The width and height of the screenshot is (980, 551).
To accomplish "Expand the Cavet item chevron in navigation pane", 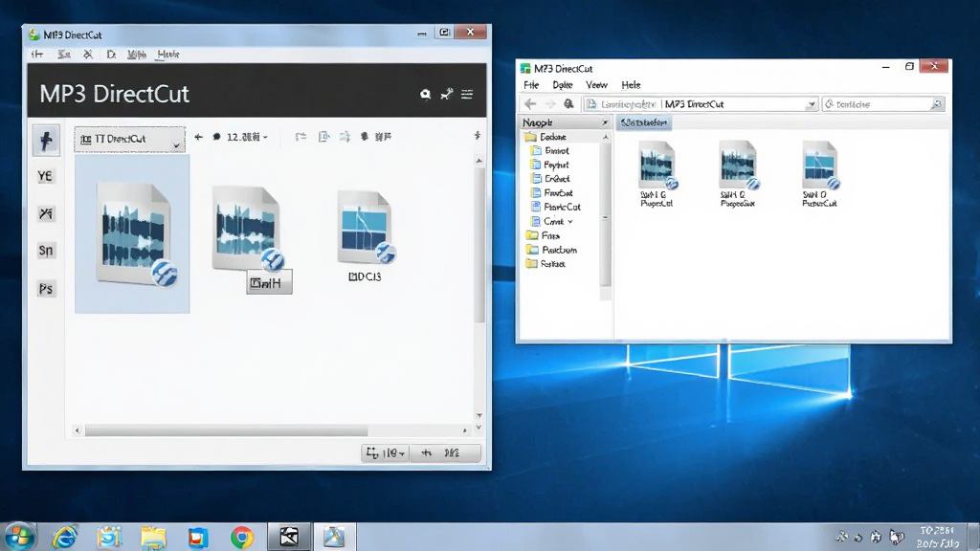I will pyautogui.click(x=570, y=222).
